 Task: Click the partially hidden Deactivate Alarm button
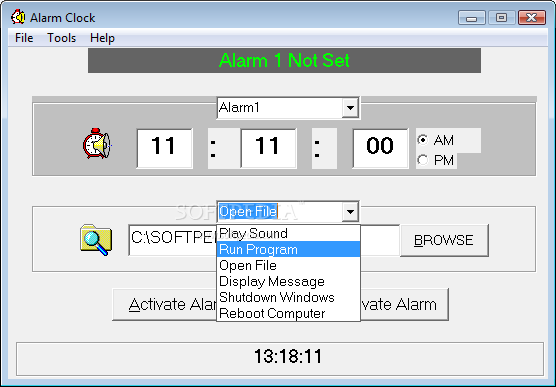404,304
